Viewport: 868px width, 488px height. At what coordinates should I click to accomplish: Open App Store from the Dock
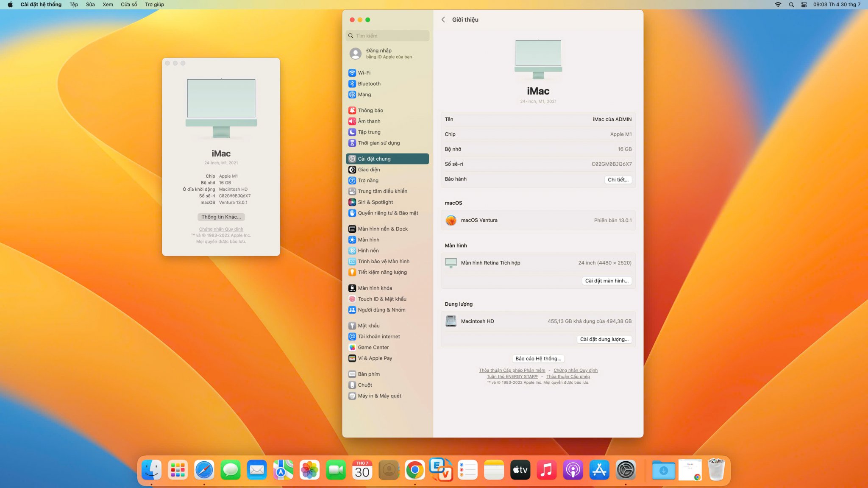[599, 470]
